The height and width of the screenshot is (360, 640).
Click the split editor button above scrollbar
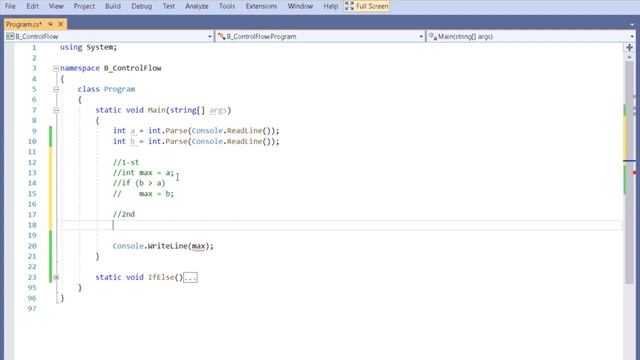click(629, 47)
